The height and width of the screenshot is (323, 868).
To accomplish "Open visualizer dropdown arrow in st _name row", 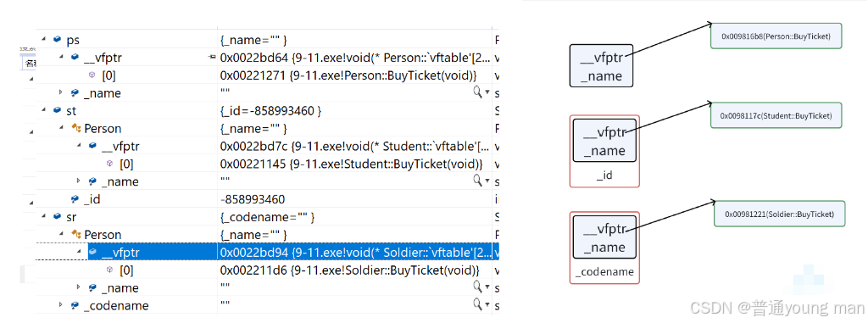I will (x=487, y=181).
